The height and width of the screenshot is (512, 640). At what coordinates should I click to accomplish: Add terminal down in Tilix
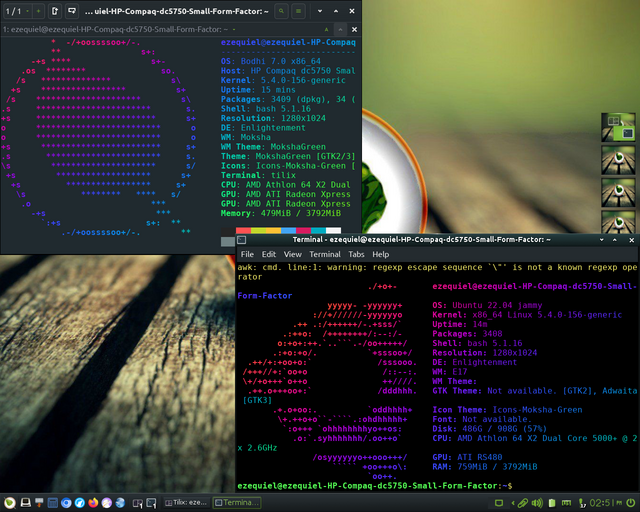tap(72, 11)
